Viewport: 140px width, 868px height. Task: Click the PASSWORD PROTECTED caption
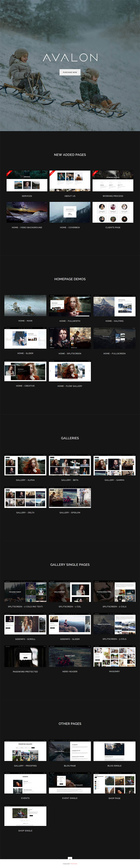(25, 671)
